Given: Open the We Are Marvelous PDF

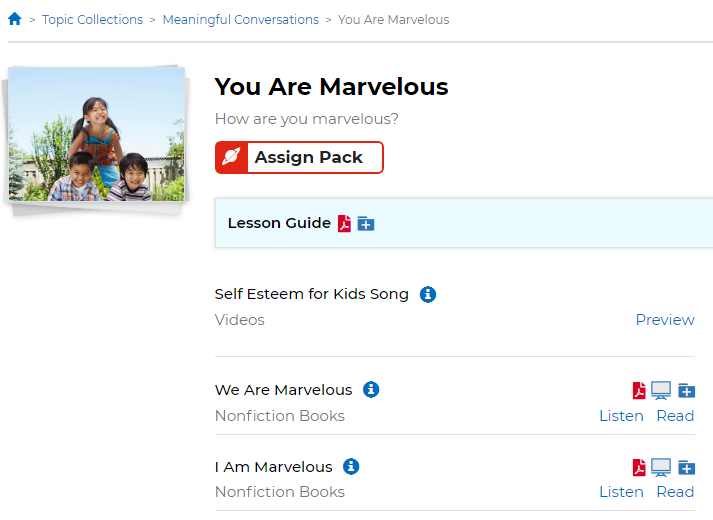Looking at the screenshot, I should pyautogui.click(x=639, y=390).
